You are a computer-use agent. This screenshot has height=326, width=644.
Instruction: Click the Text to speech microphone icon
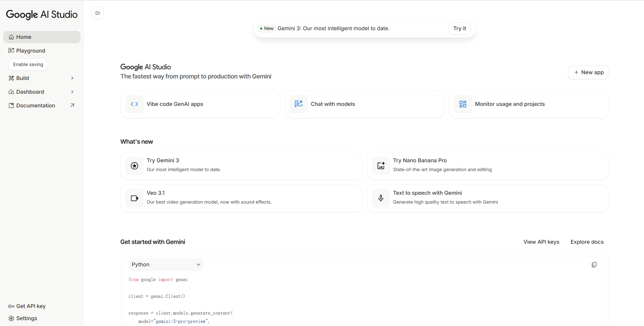point(381,198)
